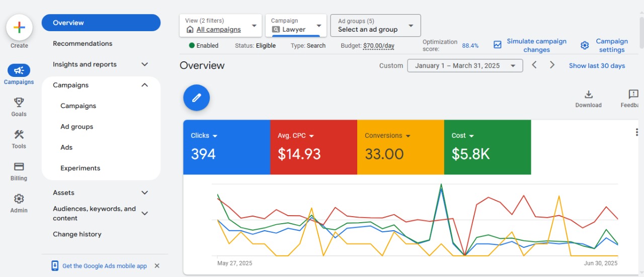Open the three-dot chart options menu
644x277 pixels.
click(637, 132)
